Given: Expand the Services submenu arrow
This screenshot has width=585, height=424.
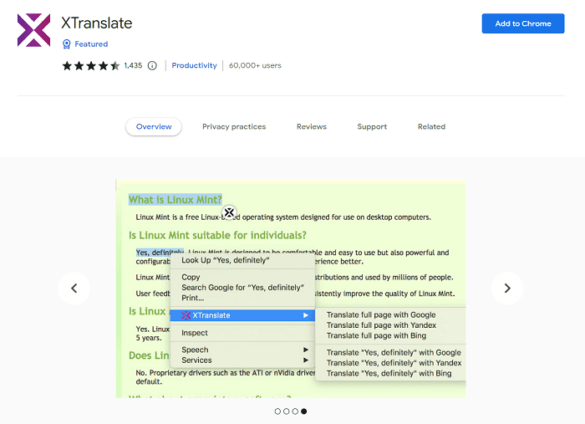Looking at the screenshot, I should click(306, 360).
